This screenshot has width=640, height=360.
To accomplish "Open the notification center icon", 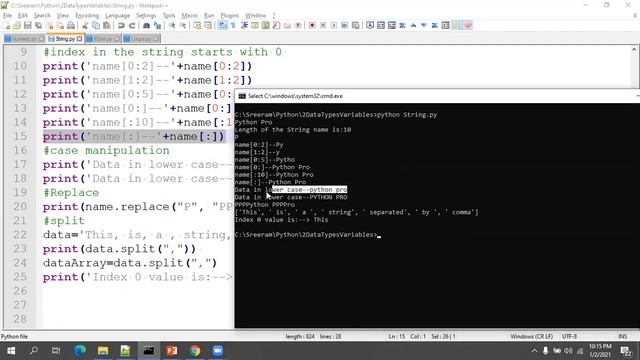I will point(626,351).
